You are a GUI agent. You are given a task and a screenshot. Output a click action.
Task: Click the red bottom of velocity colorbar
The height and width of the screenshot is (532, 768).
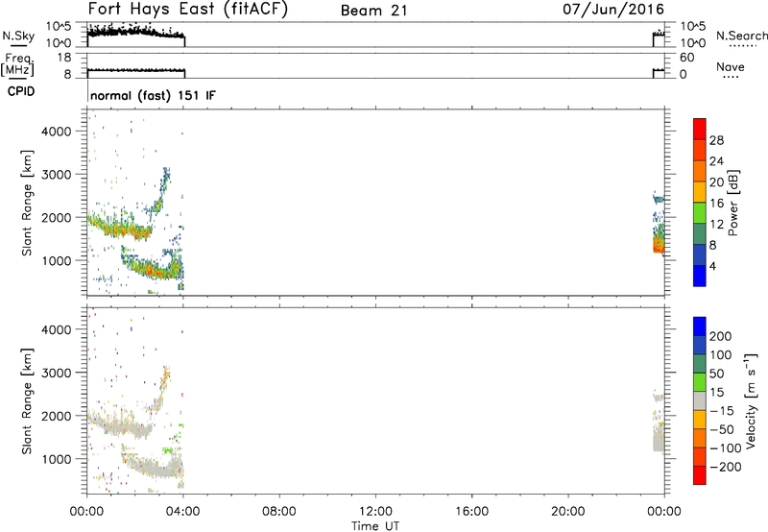tap(700, 475)
